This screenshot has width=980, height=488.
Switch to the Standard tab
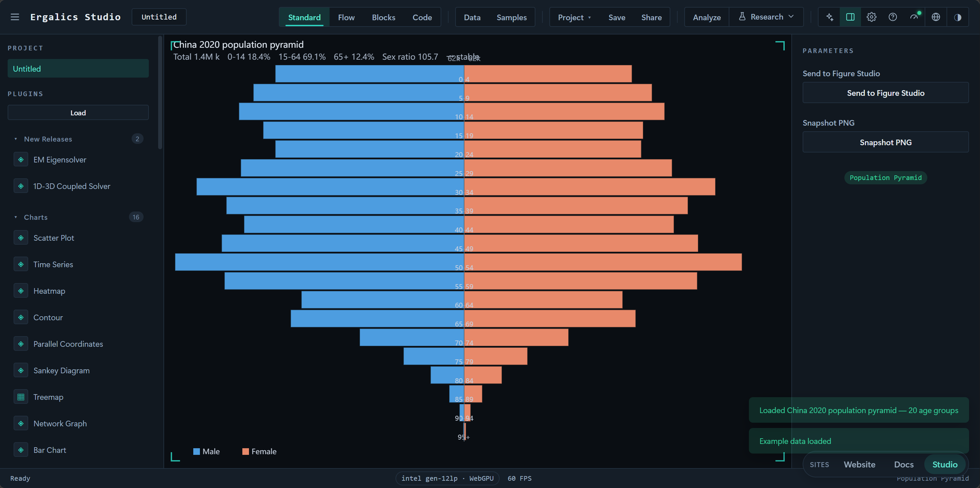coord(304,17)
